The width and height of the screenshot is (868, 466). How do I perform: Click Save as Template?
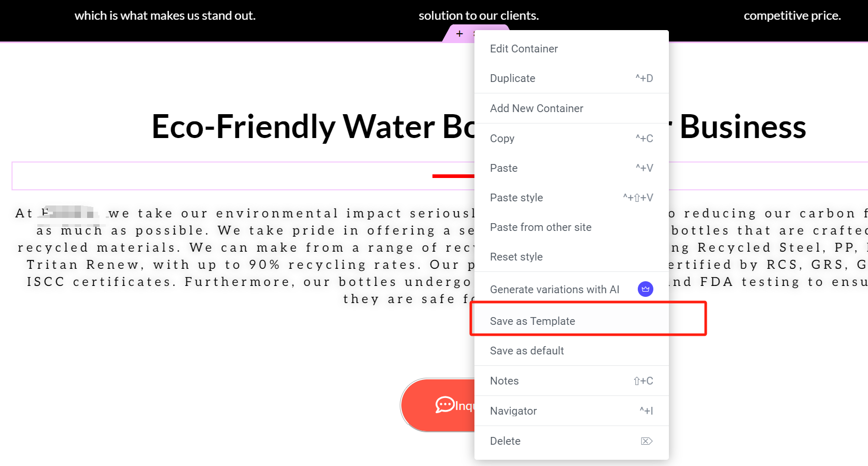tap(532, 321)
